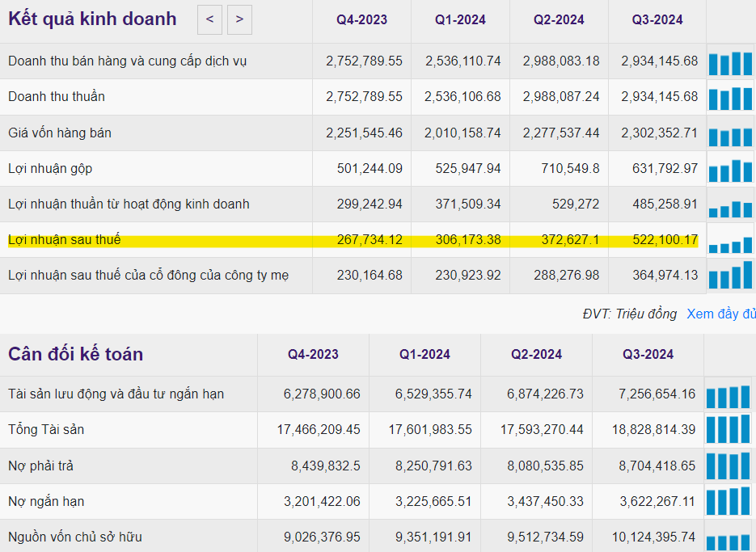Select the value 2,988,087.24
The image size is (756, 552).
tap(561, 96)
